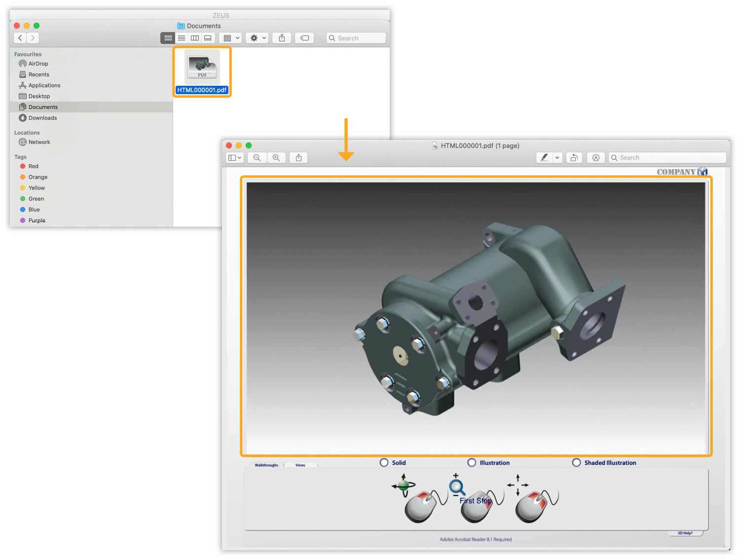Switch to the Views tab

pos(300,465)
